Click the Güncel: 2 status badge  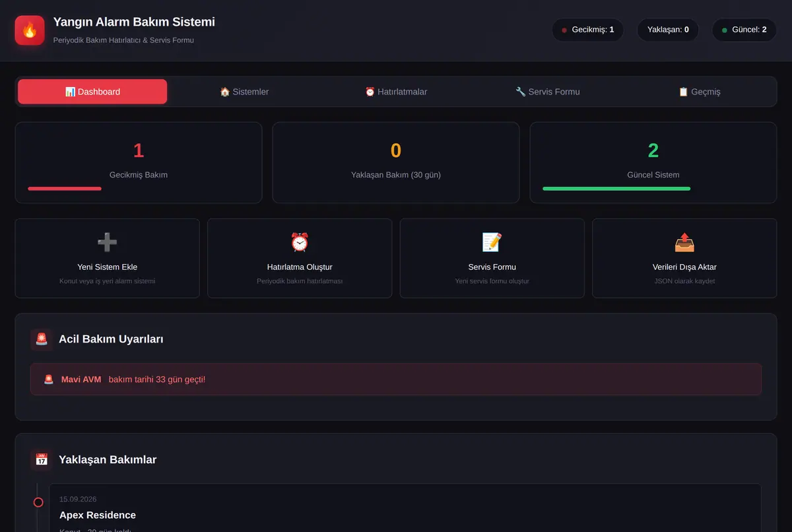(x=744, y=30)
